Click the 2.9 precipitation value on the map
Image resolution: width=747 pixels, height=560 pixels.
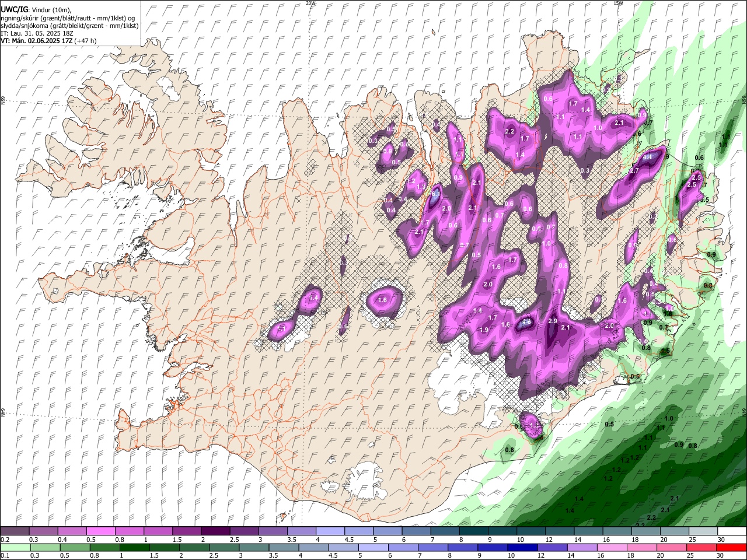(x=553, y=321)
